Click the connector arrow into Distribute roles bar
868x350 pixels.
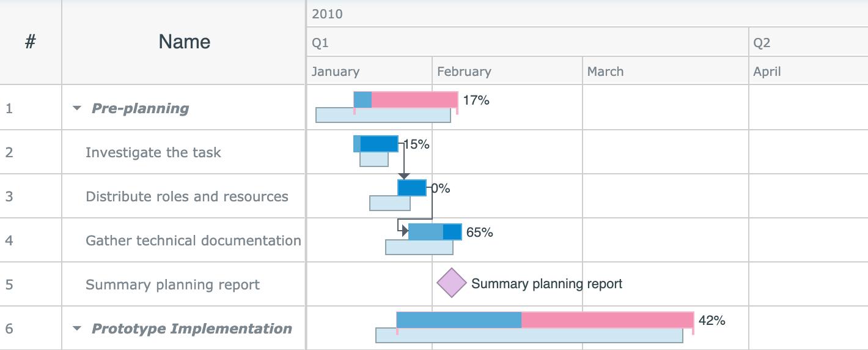(403, 176)
